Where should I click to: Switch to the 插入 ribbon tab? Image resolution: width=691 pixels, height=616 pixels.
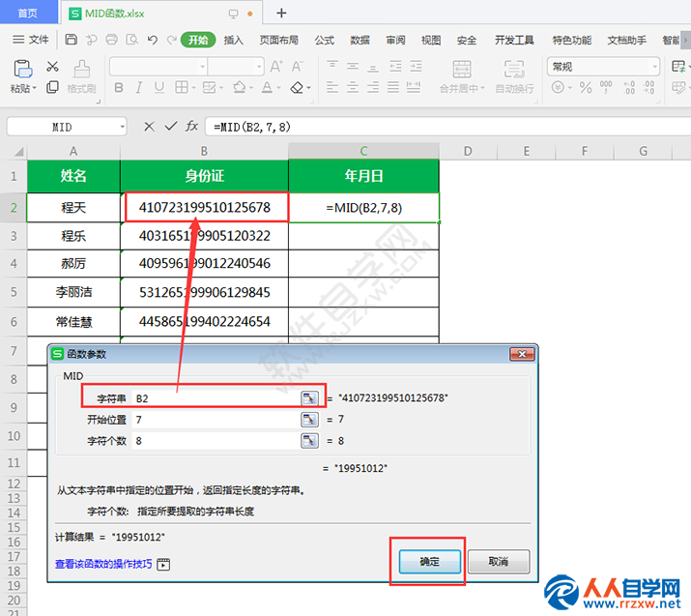pos(234,40)
